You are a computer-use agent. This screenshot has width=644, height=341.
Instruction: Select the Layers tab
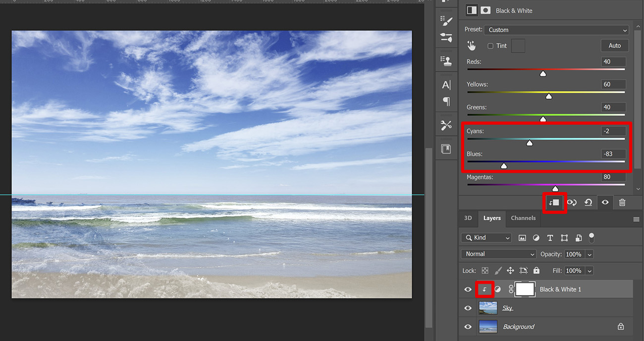492,218
